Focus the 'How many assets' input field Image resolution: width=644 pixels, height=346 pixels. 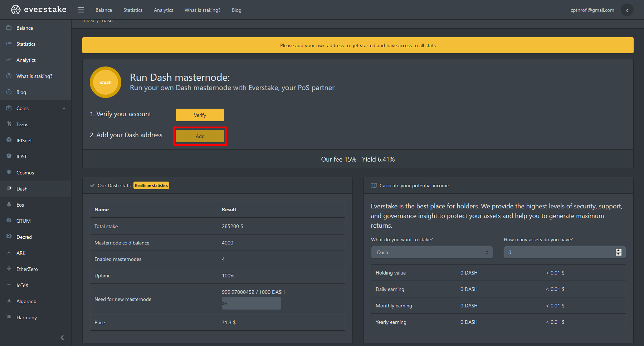(x=565, y=252)
